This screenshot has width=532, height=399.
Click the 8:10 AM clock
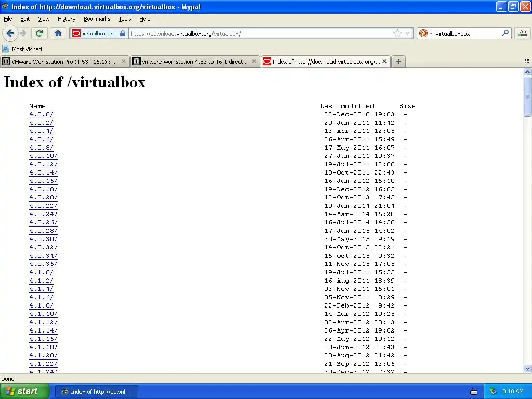[513, 391]
